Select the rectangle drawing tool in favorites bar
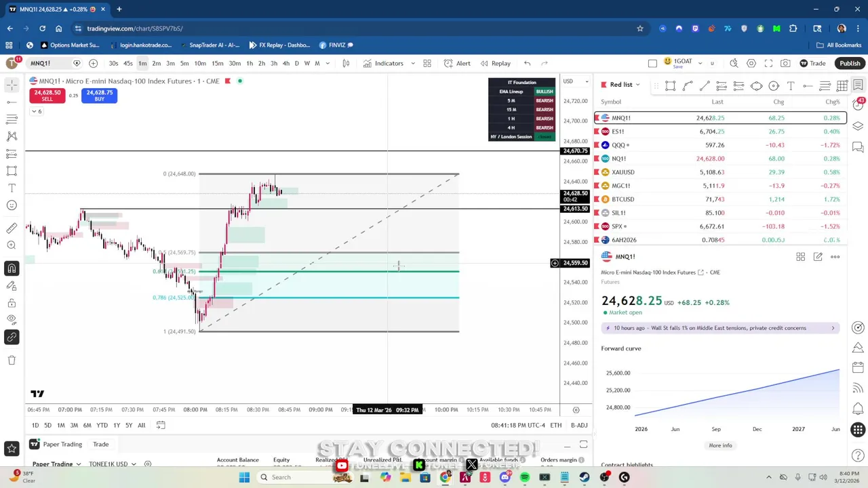This screenshot has width=868, height=488. point(670,85)
